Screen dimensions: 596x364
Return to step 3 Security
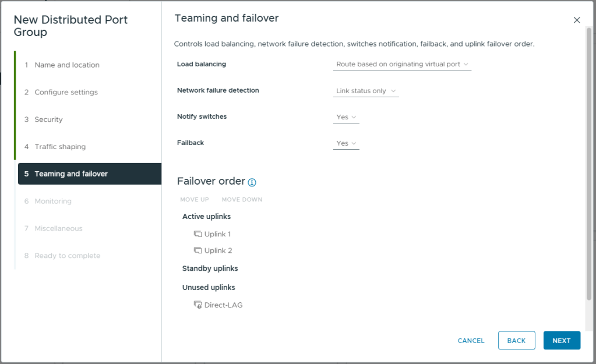click(48, 119)
